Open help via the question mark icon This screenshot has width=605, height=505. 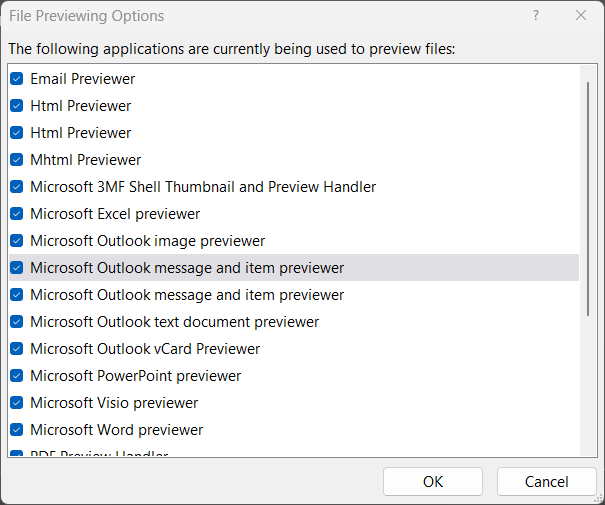pos(536,15)
